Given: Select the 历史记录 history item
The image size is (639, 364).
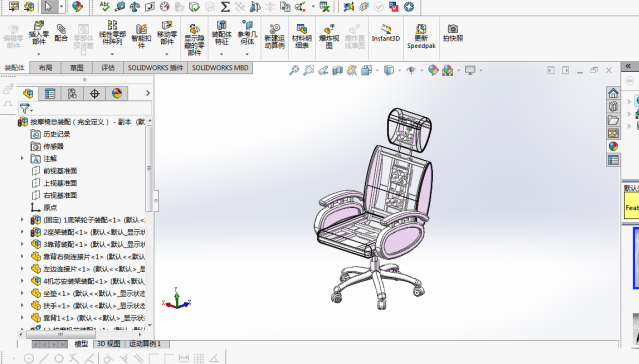Looking at the screenshot, I should pyautogui.click(x=57, y=134).
